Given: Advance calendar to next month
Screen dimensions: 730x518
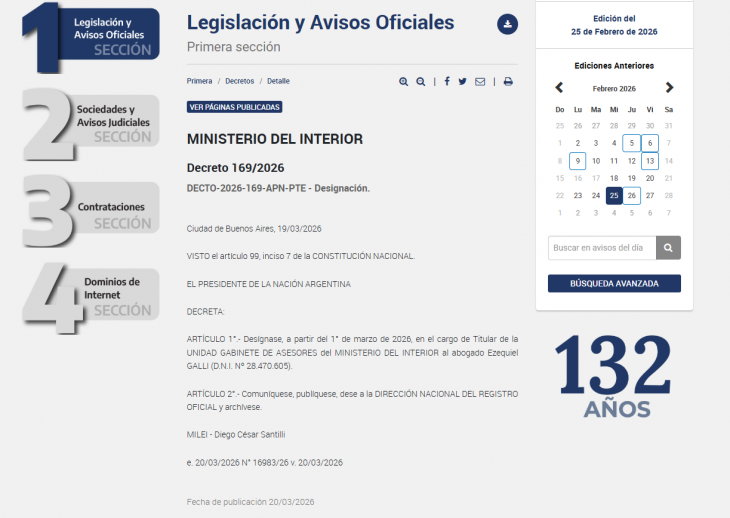Looking at the screenshot, I should pos(669,88).
